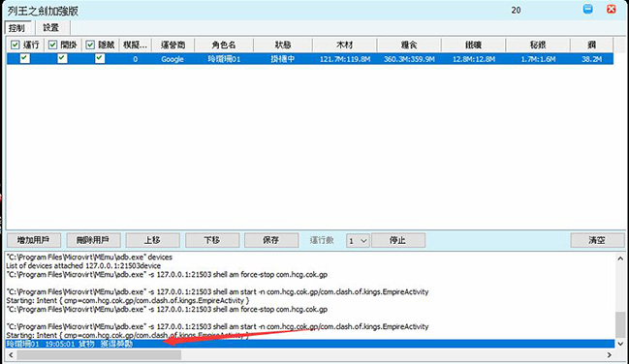629x364 pixels.
Task: Click the log scroll down arrow
Action: tap(620, 344)
